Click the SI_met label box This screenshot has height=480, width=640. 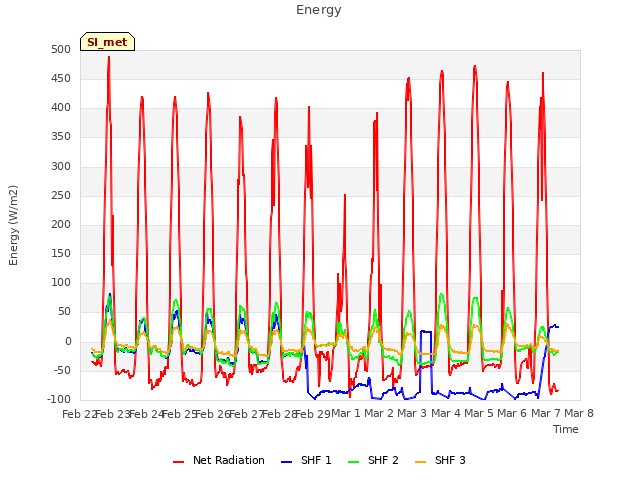(x=107, y=42)
